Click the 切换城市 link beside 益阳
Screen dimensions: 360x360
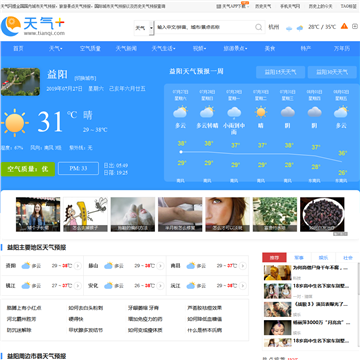point(85,78)
